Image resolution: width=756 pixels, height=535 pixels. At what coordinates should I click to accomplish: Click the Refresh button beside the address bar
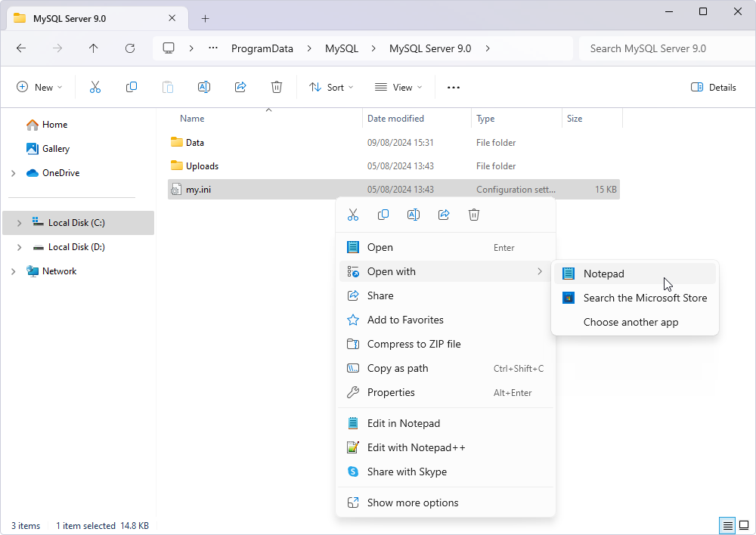click(x=130, y=48)
